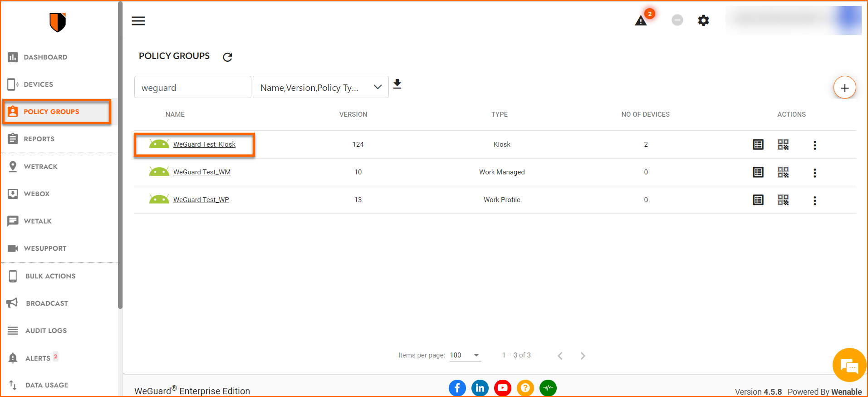Expand the Name,Version,Policy Type filter dropdown
Image resolution: width=868 pixels, height=397 pixels.
(x=321, y=87)
